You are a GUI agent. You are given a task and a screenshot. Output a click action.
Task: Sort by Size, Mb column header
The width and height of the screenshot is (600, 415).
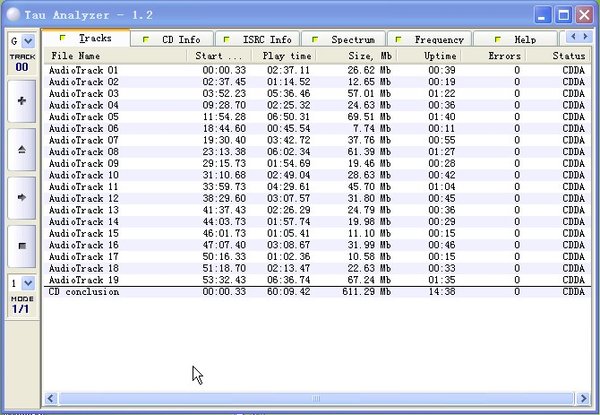356,56
